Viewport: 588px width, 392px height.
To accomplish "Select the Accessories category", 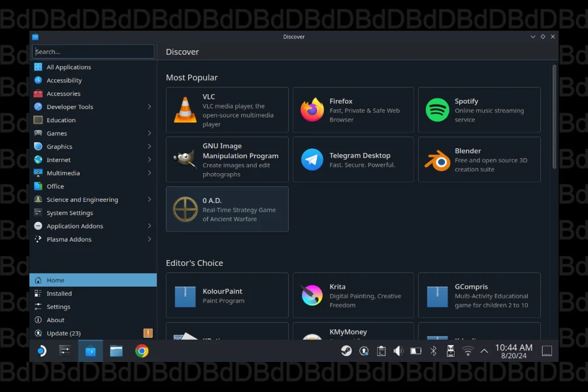I will click(93, 93).
